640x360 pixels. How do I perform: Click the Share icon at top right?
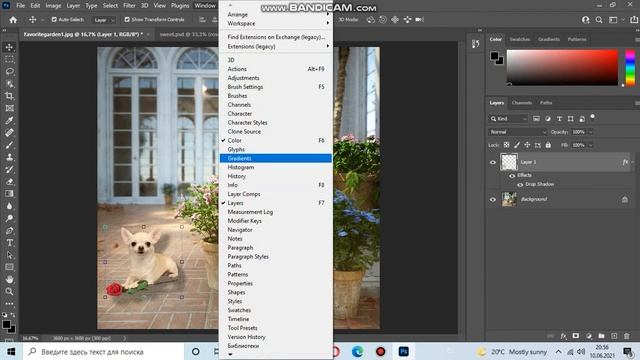pos(634,20)
